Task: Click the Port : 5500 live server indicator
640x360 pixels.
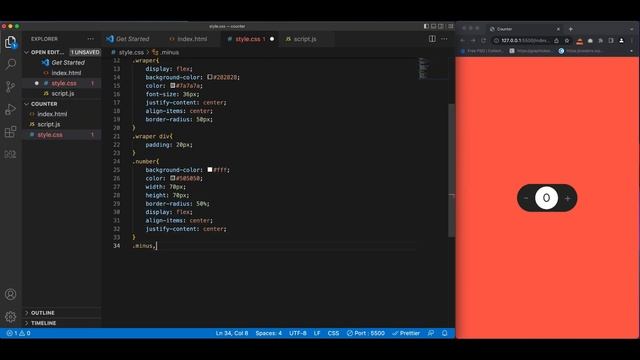Action: pyautogui.click(x=366, y=333)
